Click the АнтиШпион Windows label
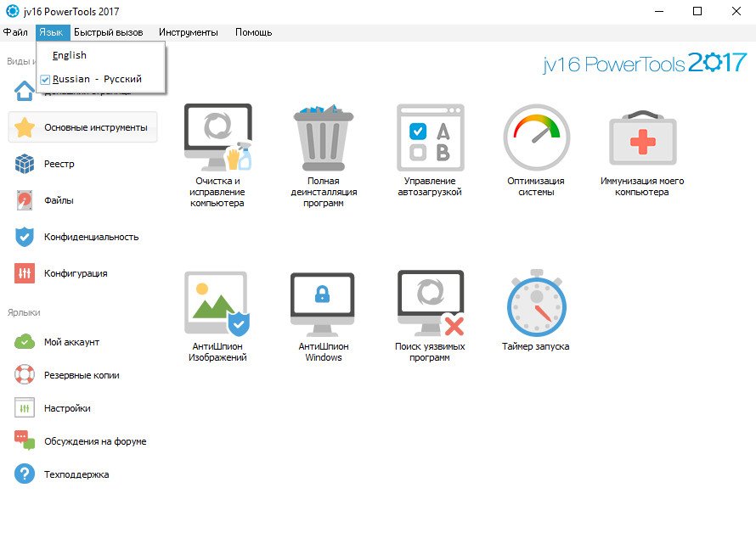The image size is (756, 544). click(x=324, y=351)
